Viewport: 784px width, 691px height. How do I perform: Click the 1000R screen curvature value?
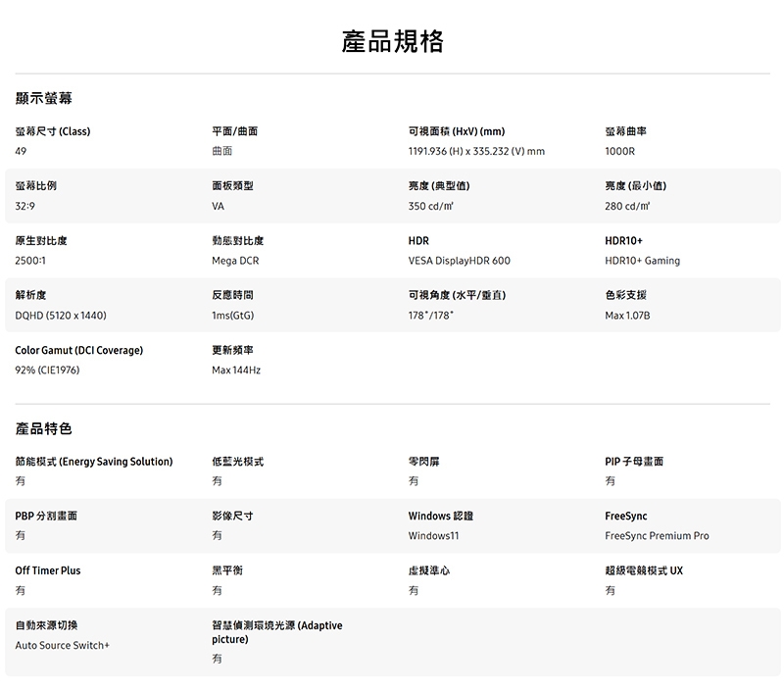[620, 152]
